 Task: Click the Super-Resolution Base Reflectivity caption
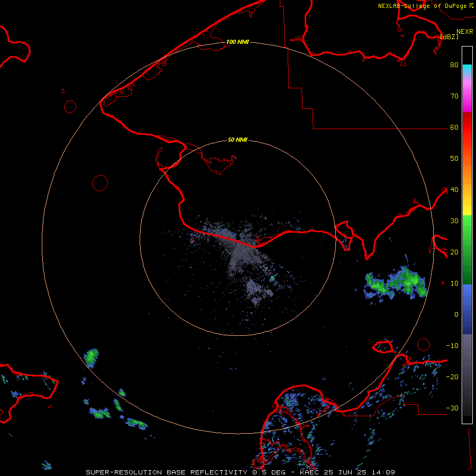(241, 472)
